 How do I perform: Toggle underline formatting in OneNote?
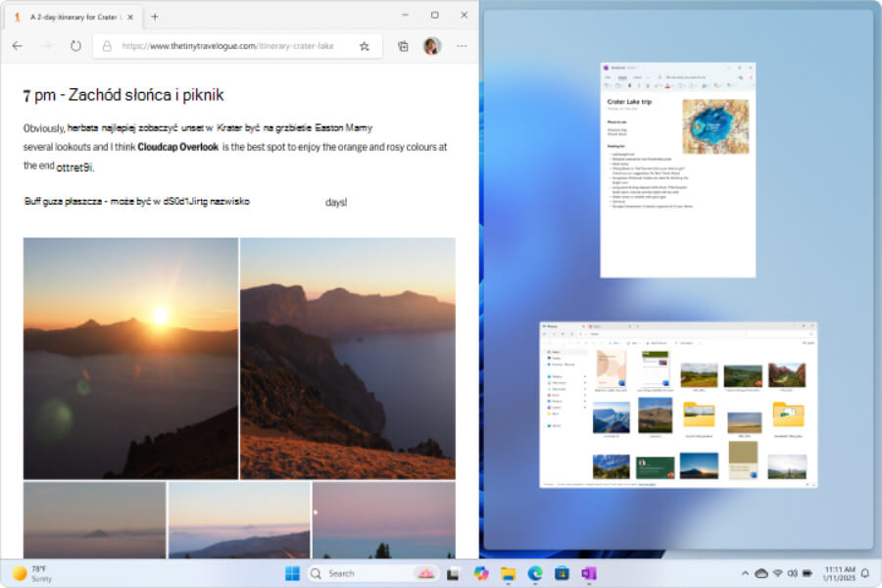tap(648, 87)
